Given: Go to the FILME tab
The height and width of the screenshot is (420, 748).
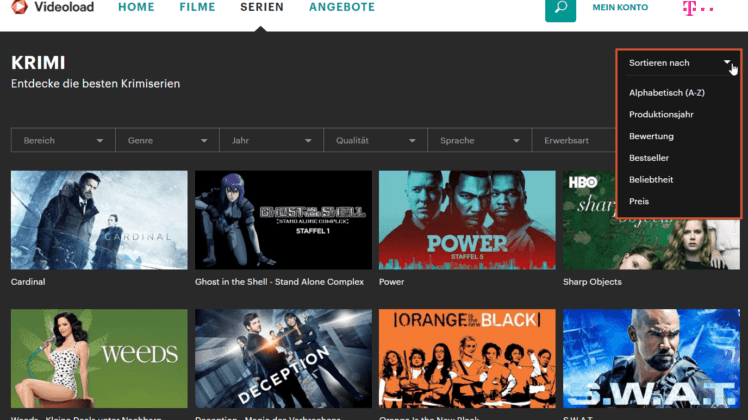Looking at the screenshot, I should click(197, 7).
